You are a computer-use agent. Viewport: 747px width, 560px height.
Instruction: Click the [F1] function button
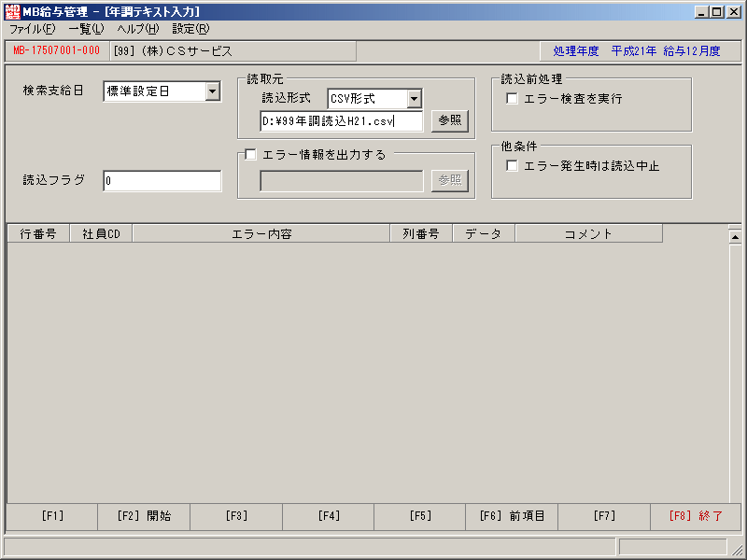pyautogui.click(x=52, y=516)
